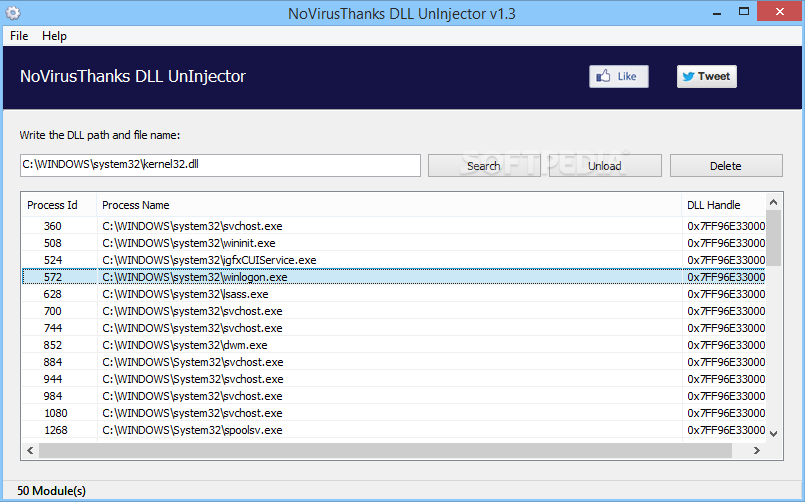Select svchost.exe row with Id 884
This screenshot has width=805, height=502.
coord(393,362)
